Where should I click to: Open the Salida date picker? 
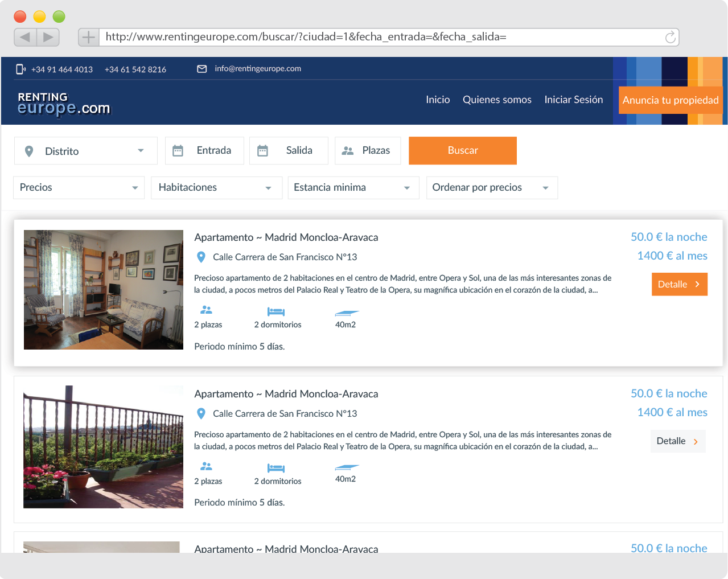point(289,151)
